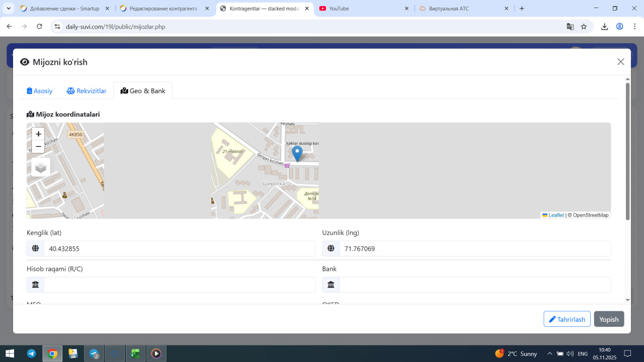Screen dimensions: 644x362
Task: Close the Редактирование контрагента tab
Action: click(x=207, y=9)
